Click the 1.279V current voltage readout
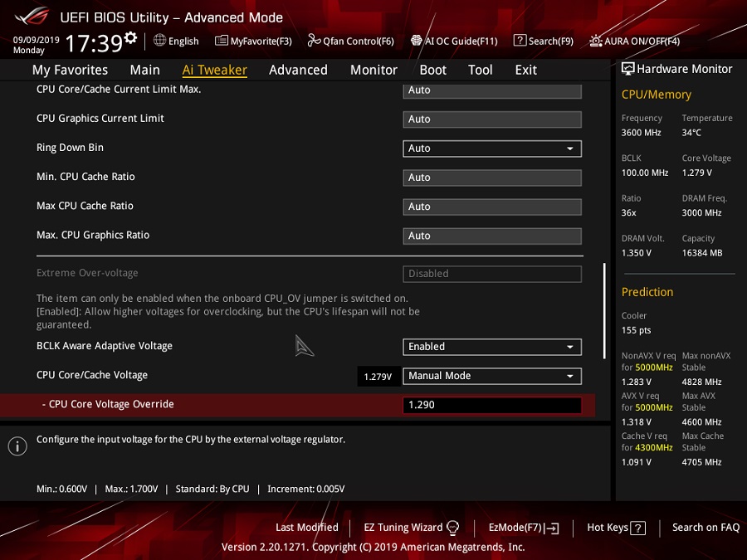This screenshot has height=560, width=747. pos(378,377)
